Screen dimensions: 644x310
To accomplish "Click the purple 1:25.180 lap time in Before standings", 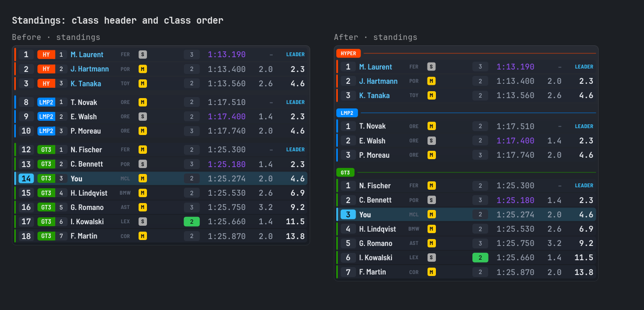I will [227, 164].
